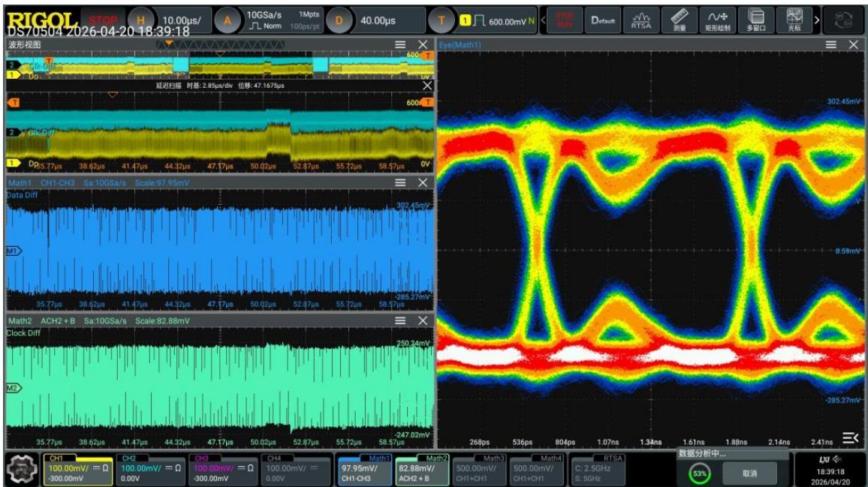This screenshot has width=868, height=487.
Task: Click the 53% analysis progress ring
Action: click(x=699, y=473)
